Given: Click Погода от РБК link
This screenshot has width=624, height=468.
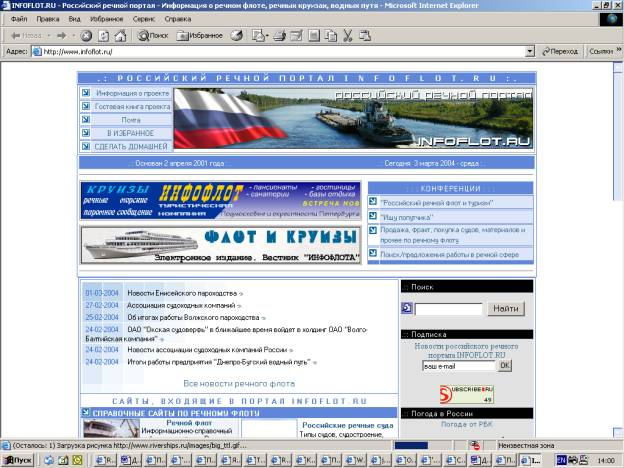Looking at the screenshot, I should coord(466,424).
